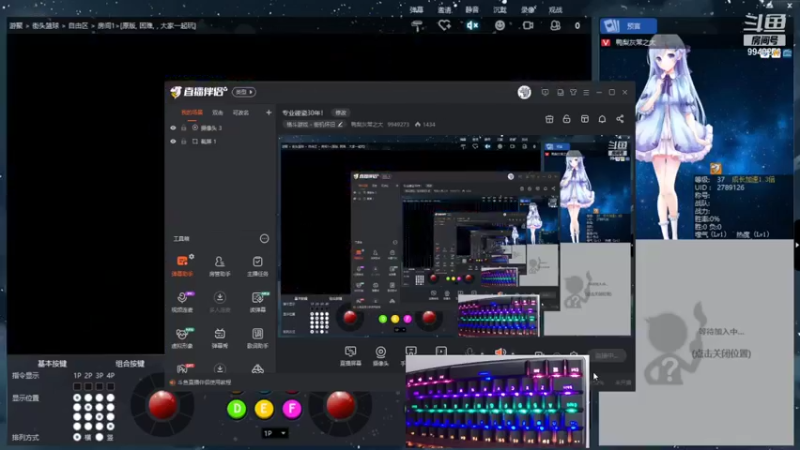The image size is (800, 450).
Task: Open the 房管助手 tool icon
Action: click(x=219, y=265)
